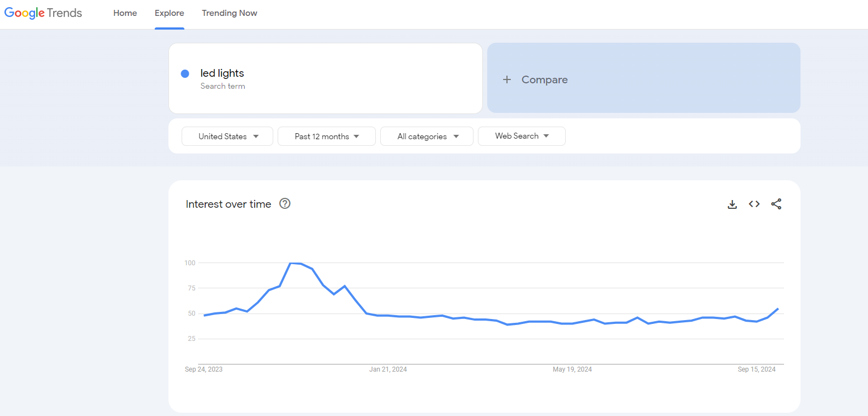This screenshot has height=416, width=868.
Task: Go to the Home tab
Action: (125, 13)
